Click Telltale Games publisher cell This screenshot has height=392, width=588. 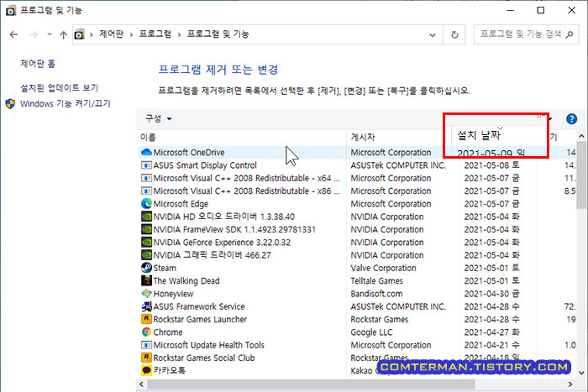[376, 280]
